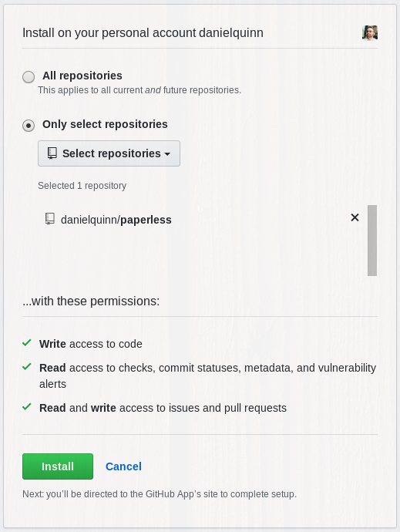Image resolution: width=400 pixels, height=532 pixels.
Task: Click the Selected 1 repository text
Action: coord(82,186)
